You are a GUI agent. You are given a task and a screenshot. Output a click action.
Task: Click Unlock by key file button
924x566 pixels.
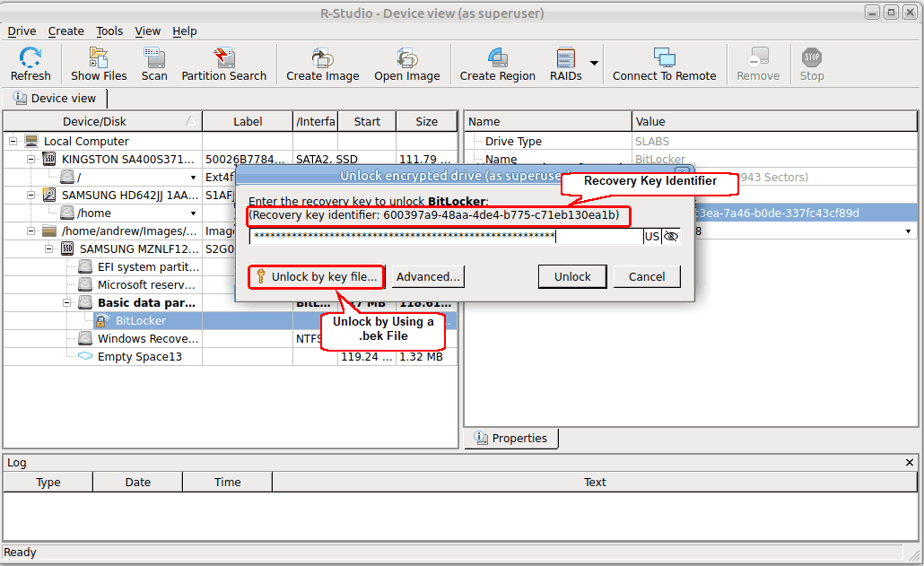point(317,277)
